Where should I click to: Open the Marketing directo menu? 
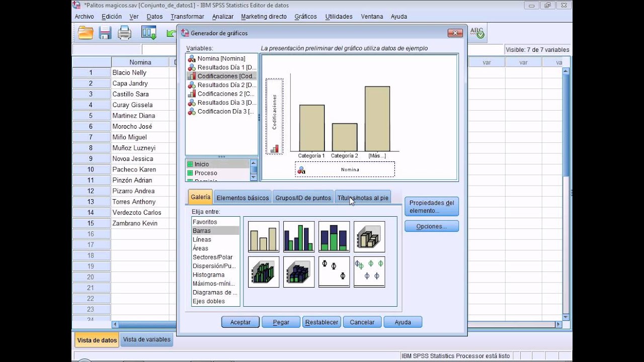(264, 17)
